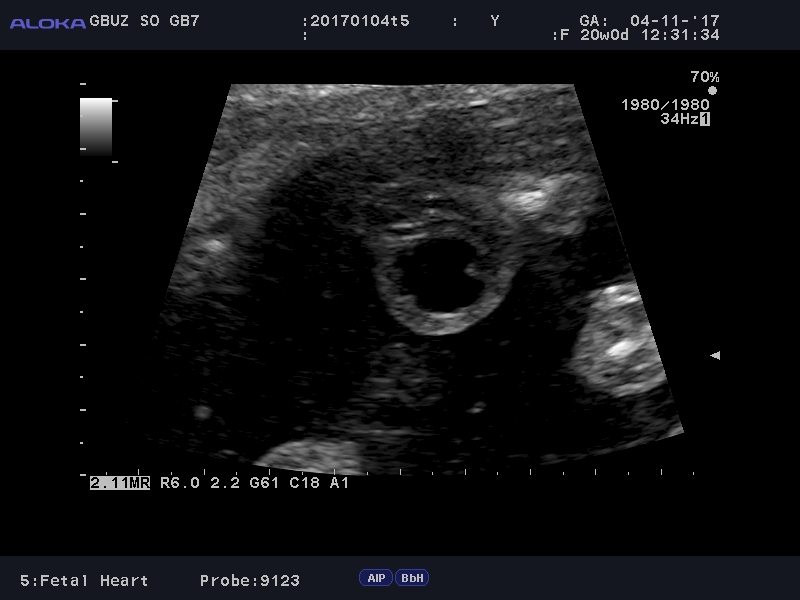The width and height of the screenshot is (800, 600).
Task: Click the AIP button
Action: (376, 578)
